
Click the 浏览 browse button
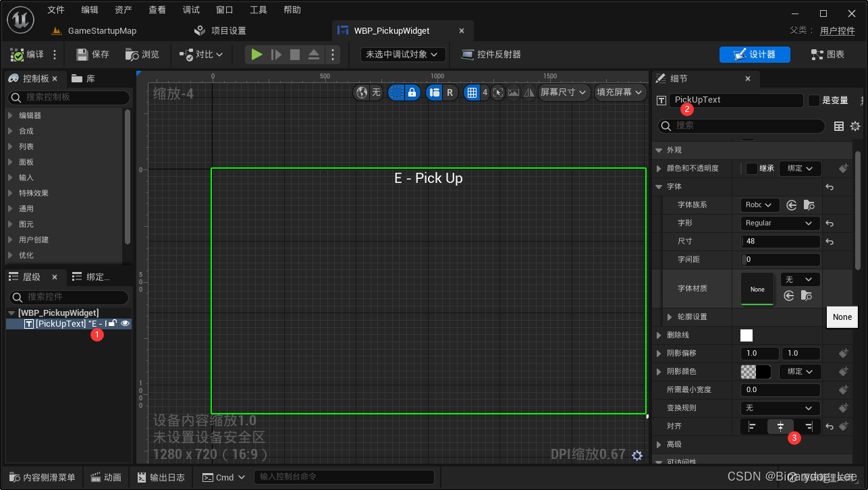[x=143, y=55]
